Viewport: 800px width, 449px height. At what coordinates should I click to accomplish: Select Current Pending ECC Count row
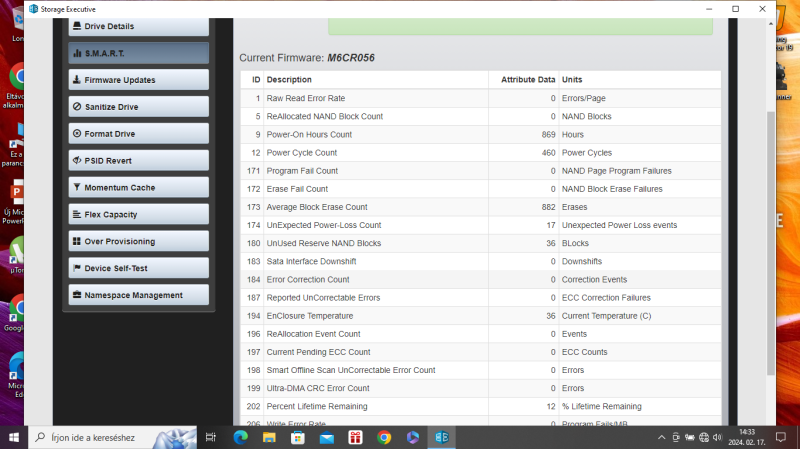tap(481, 352)
